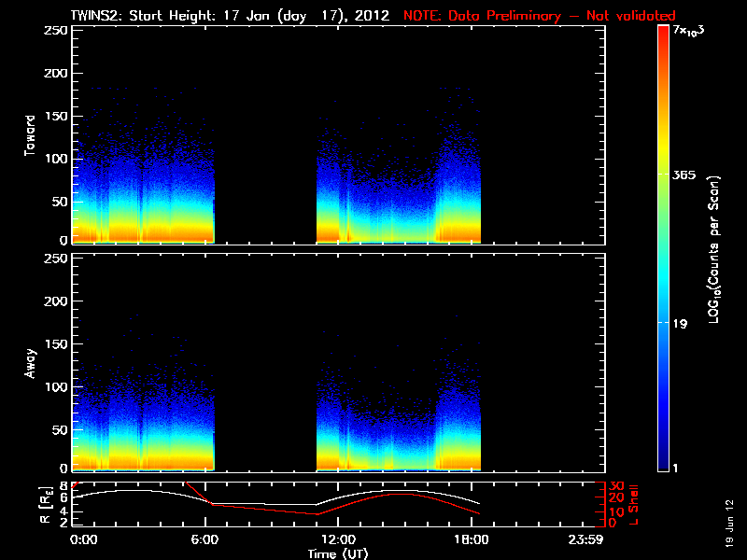The image size is (747, 560).
Task: Click the Away panel axis label
Action: [x=31, y=363]
